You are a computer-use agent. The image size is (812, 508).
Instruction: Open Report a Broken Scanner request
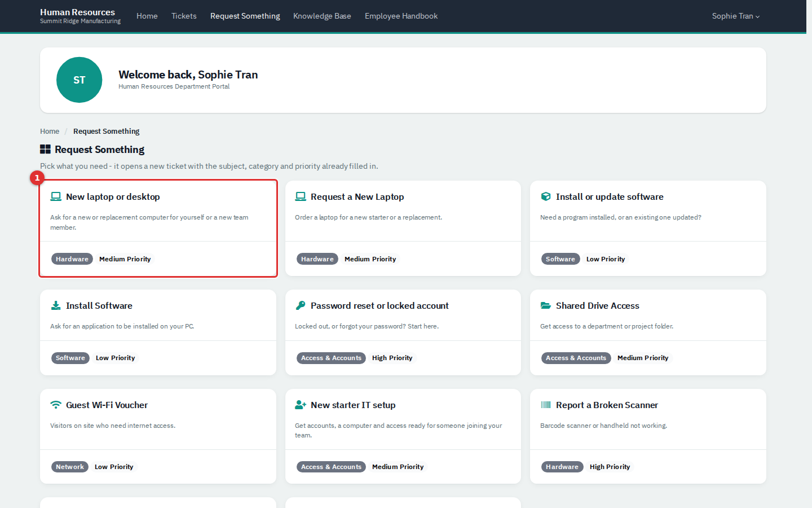(648, 436)
